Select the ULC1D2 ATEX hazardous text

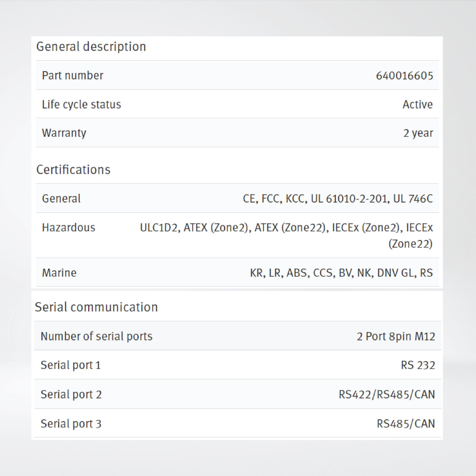[286, 228]
